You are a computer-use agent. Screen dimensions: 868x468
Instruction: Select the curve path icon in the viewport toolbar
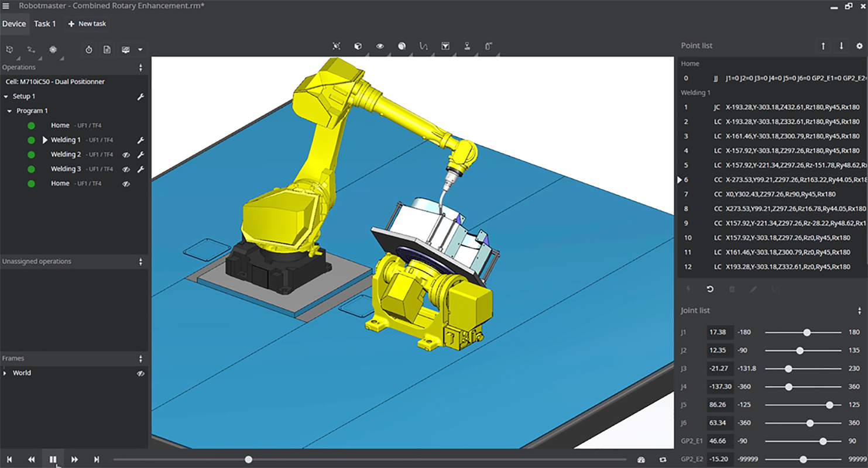tap(423, 46)
